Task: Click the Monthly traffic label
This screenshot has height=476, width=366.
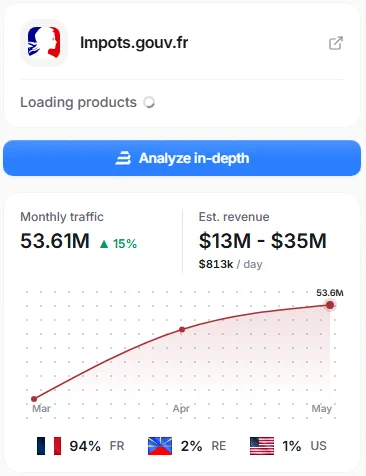Action: [62, 217]
